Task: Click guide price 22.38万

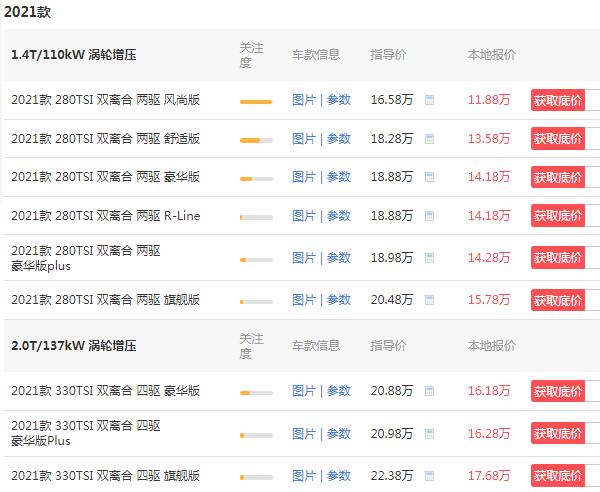Action: coord(392,476)
